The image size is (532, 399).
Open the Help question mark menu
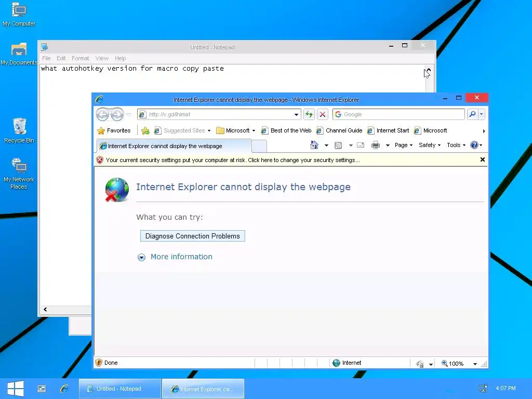point(476,145)
